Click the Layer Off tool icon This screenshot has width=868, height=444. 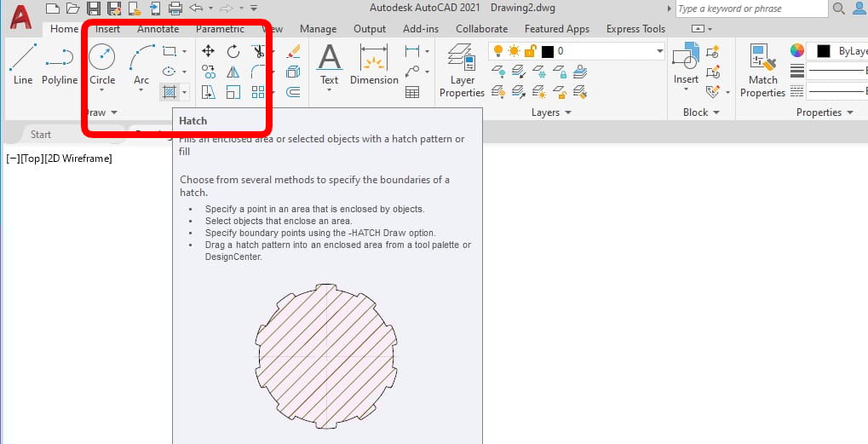click(x=498, y=72)
